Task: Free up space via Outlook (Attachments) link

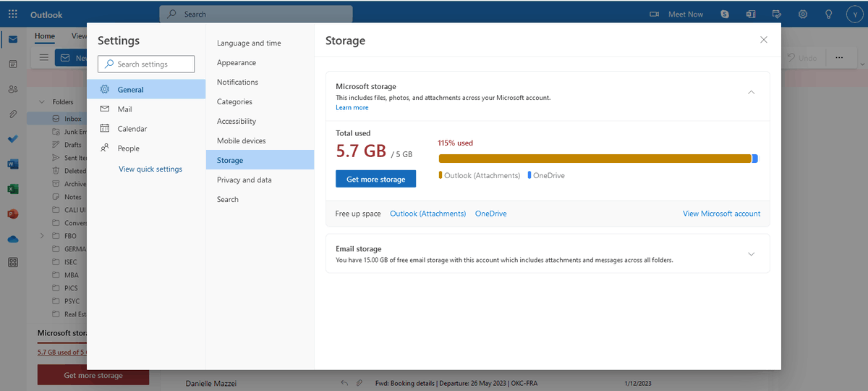Action: [x=428, y=214]
